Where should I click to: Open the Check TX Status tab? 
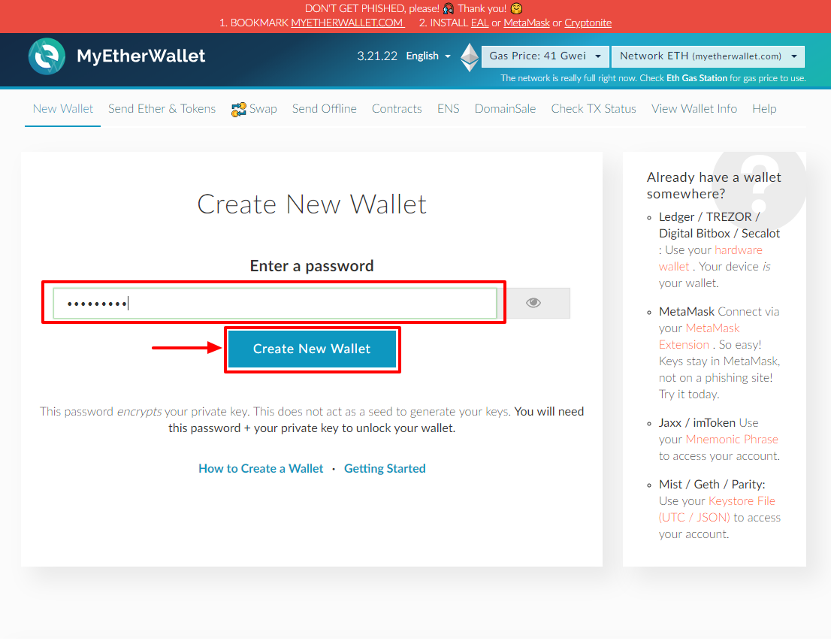[594, 109]
